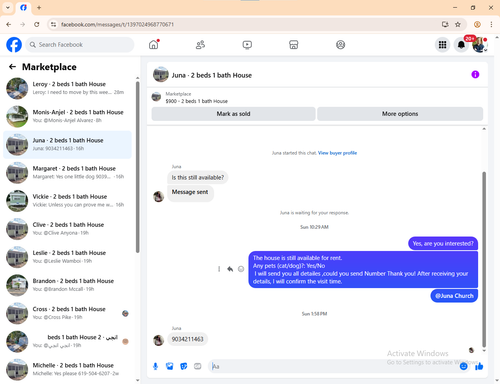Click the listing thumbnail next to $900

click(x=156, y=97)
